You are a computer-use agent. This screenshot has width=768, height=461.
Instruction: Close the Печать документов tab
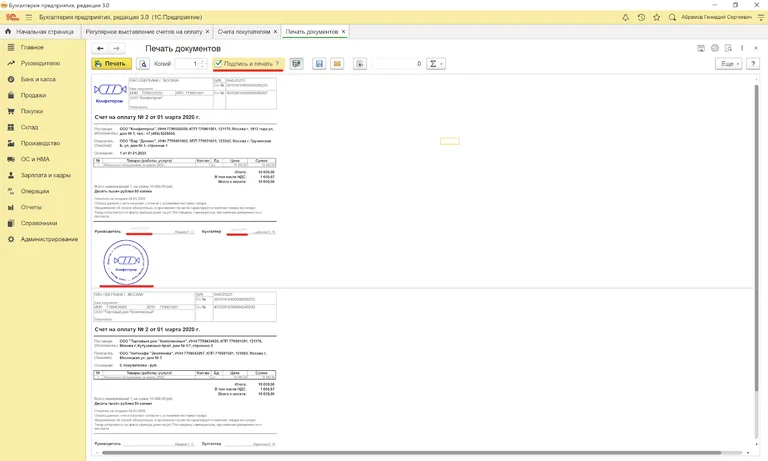pyautogui.click(x=344, y=32)
